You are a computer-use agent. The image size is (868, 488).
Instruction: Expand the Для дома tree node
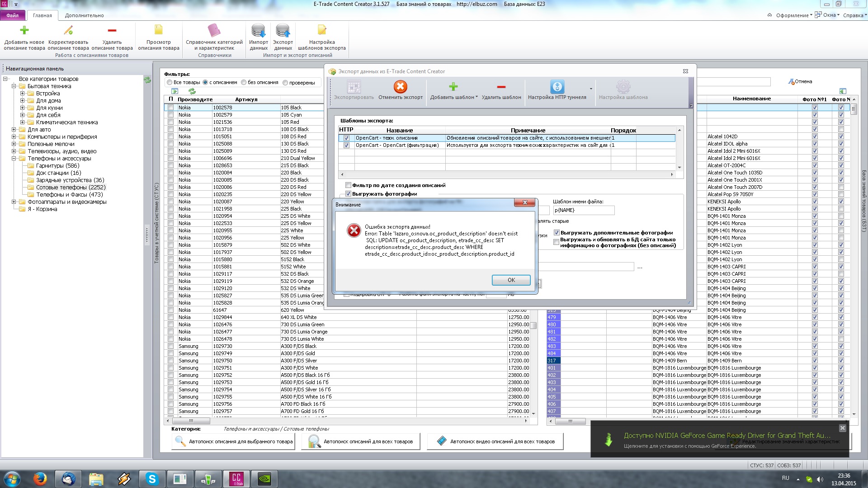tap(22, 100)
